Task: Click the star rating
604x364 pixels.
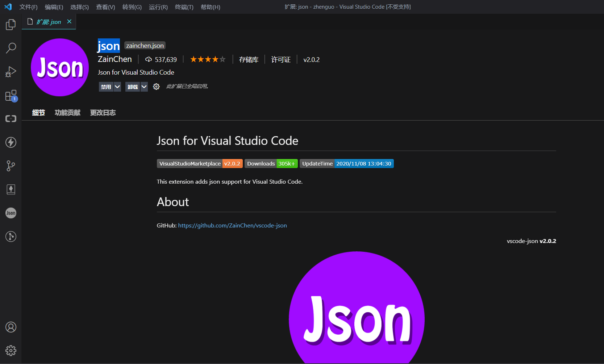Action: pos(208,59)
